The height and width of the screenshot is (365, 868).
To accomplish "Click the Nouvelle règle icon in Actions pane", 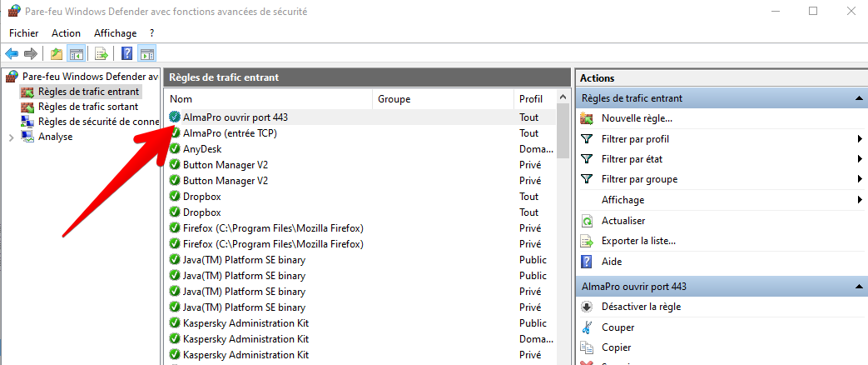I will click(x=586, y=118).
